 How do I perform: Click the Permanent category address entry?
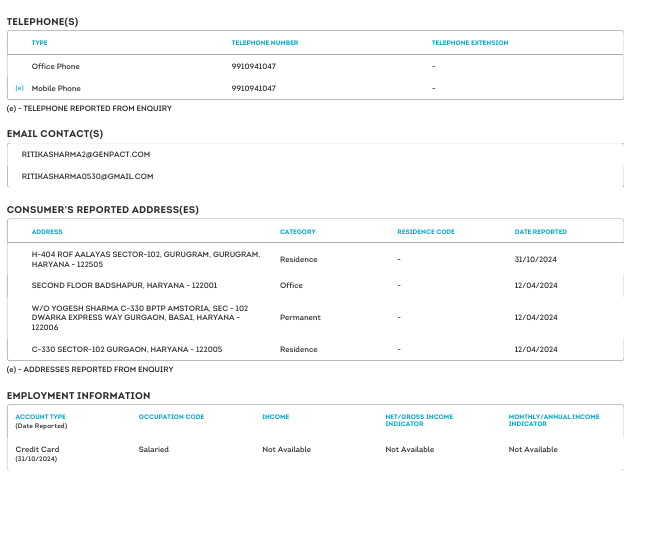point(300,318)
